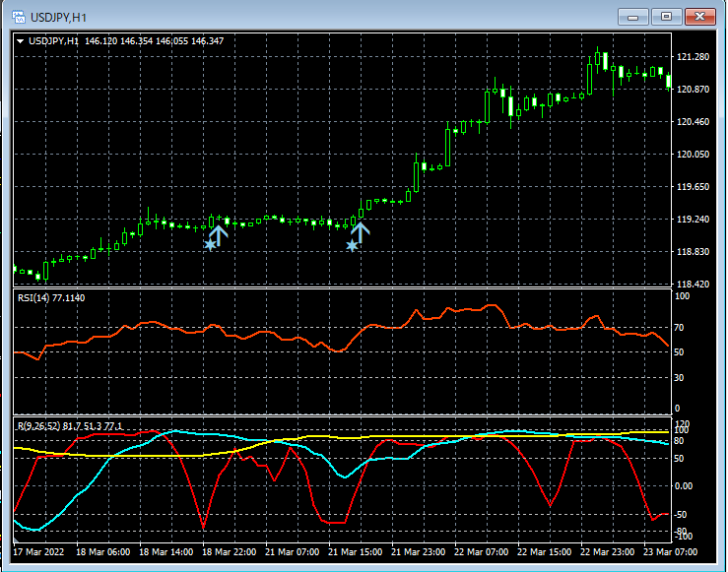Click the chart window icon in title bar
The image size is (728, 572).
click(19, 17)
